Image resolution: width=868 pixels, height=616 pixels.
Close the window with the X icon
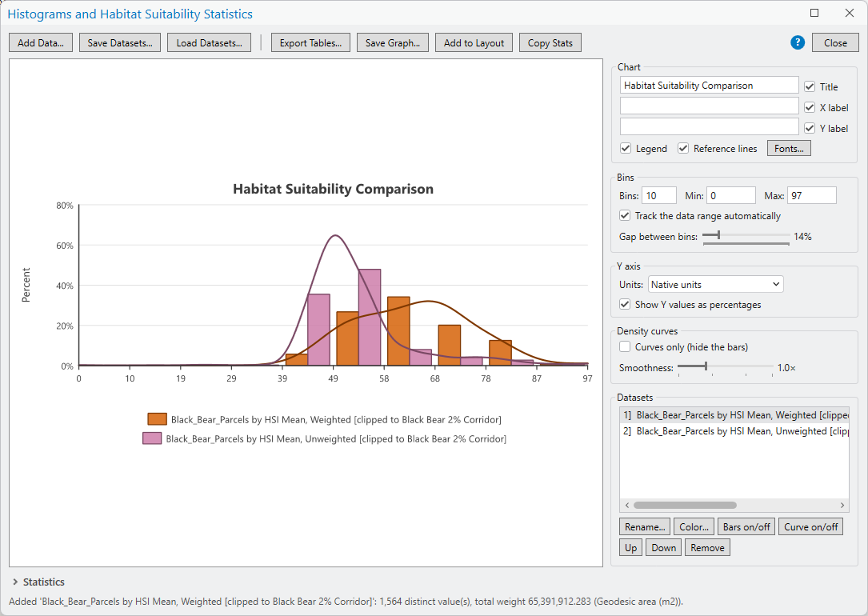click(850, 13)
